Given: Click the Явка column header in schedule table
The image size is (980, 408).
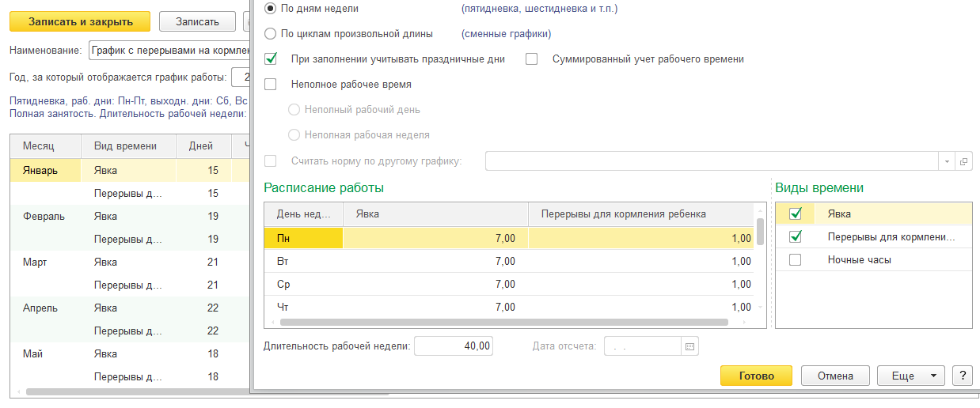Looking at the screenshot, I should coord(435,213).
